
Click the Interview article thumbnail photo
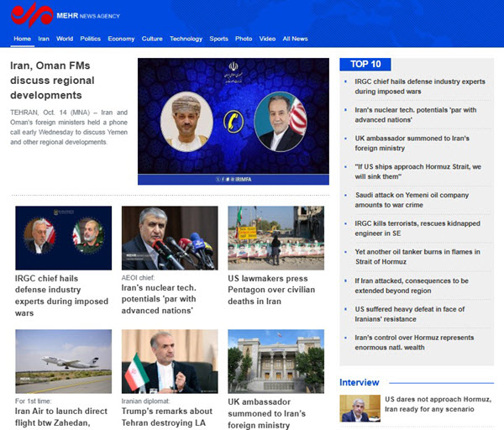tap(360, 408)
